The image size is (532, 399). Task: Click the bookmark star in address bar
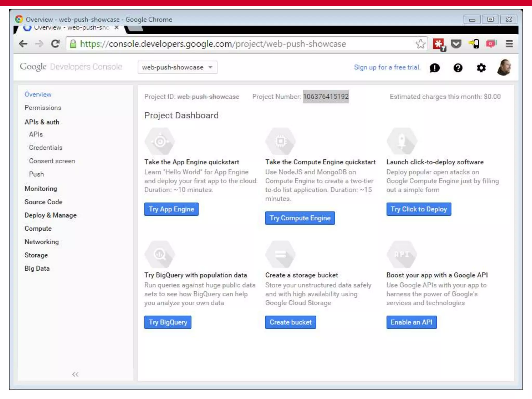pyautogui.click(x=420, y=44)
